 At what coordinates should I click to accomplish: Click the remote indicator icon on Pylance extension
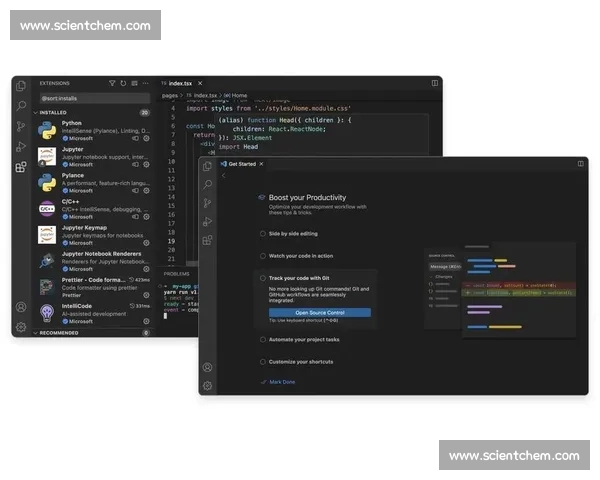[x=135, y=190]
